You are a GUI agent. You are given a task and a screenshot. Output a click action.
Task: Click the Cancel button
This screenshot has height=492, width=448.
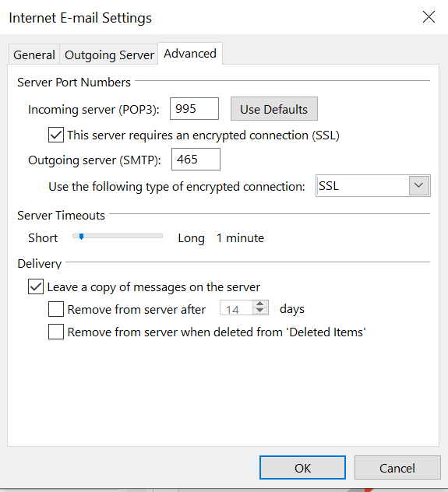pyautogui.click(x=397, y=468)
